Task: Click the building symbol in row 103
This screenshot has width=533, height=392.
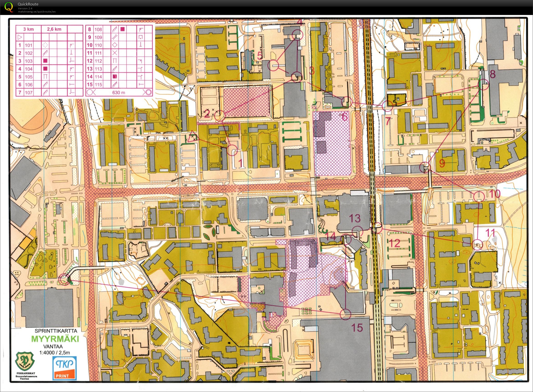Action: [x=45, y=61]
